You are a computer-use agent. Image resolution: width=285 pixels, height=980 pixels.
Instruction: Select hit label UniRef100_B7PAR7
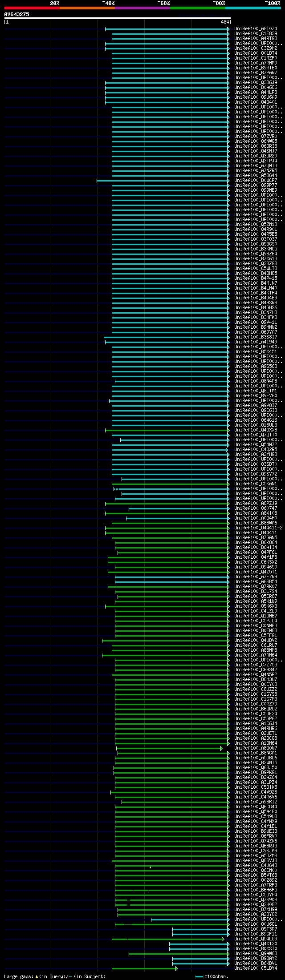coord(256,73)
